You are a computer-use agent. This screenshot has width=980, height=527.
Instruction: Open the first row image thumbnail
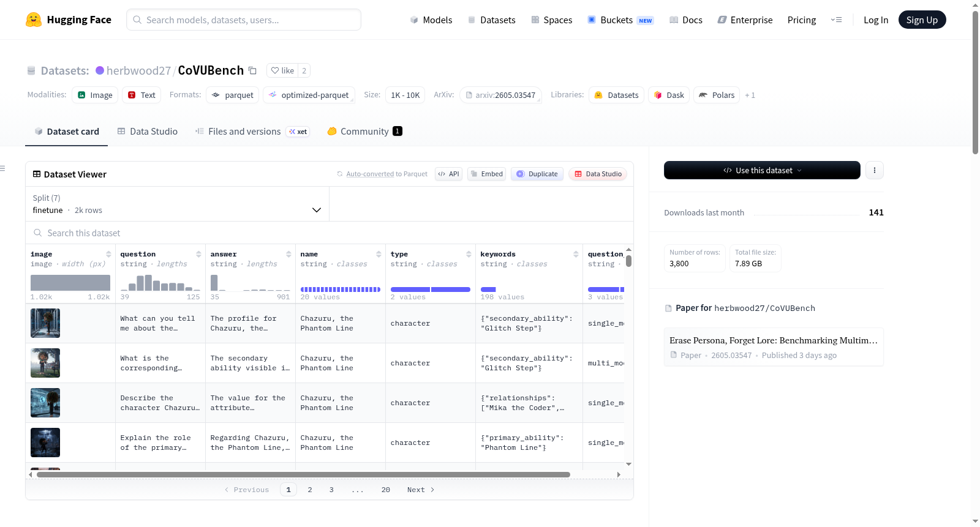pyautogui.click(x=45, y=323)
